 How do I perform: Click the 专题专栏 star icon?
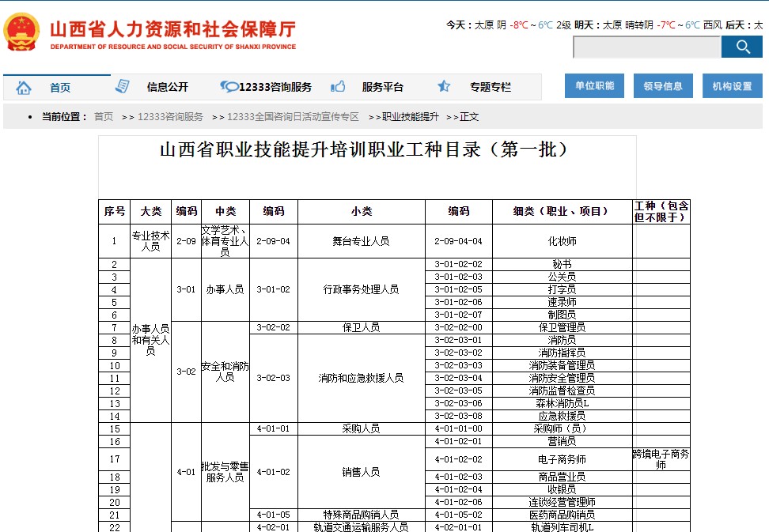(x=444, y=87)
